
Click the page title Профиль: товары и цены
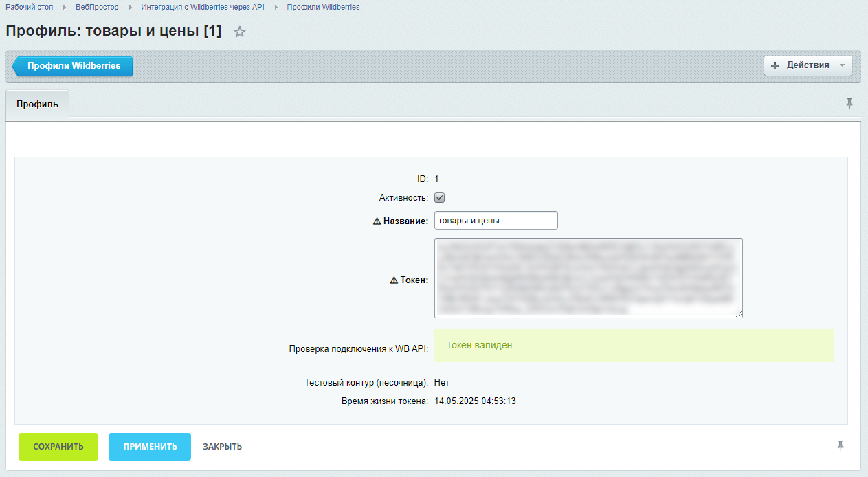point(113,31)
